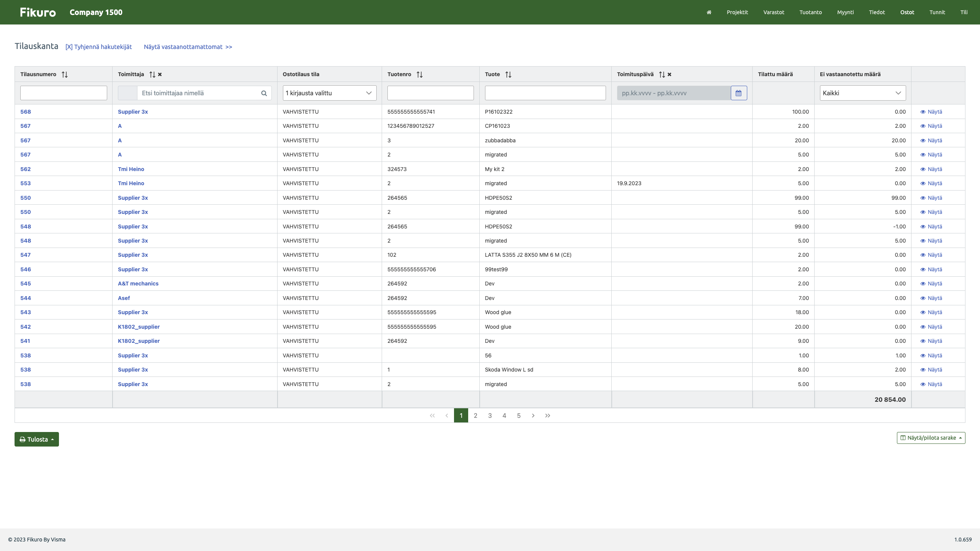Select the Kaikki dropdown filter
The image size is (980, 551).
pyautogui.click(x=862, y=93)
